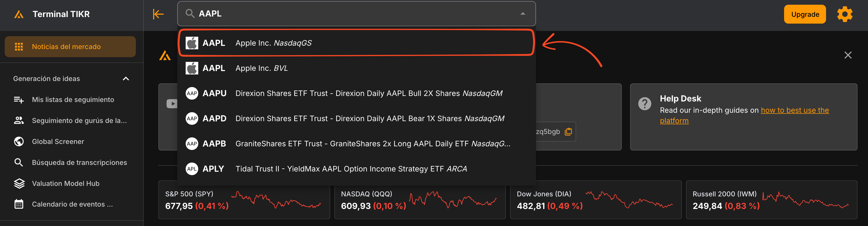Click the Upgrade button

point(804,14)
